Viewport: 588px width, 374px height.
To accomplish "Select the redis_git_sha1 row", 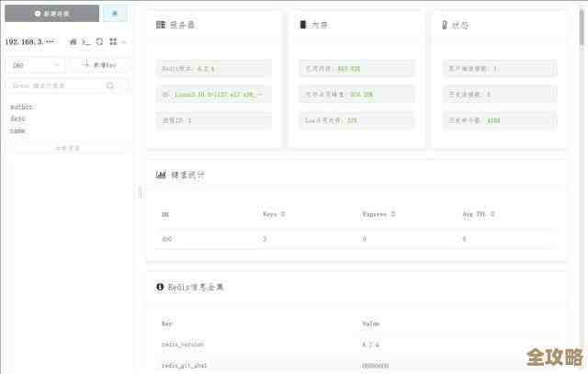I will (355, 365).
